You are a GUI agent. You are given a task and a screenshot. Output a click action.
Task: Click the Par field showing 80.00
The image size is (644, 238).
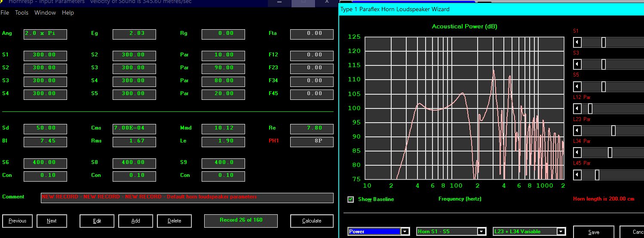(x=223, y=81)
